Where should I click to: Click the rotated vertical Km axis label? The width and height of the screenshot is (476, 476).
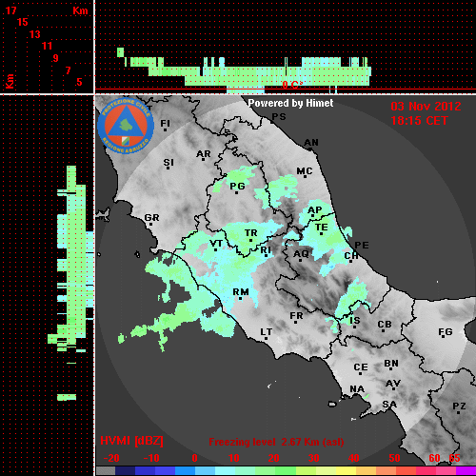pos(10,81)
